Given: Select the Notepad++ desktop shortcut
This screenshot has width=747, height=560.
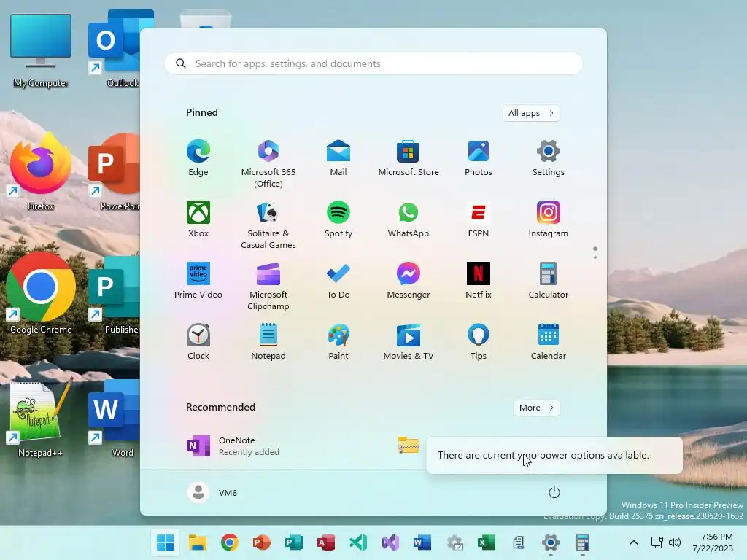Looking at the screenshot, I should tap(41, 418).
